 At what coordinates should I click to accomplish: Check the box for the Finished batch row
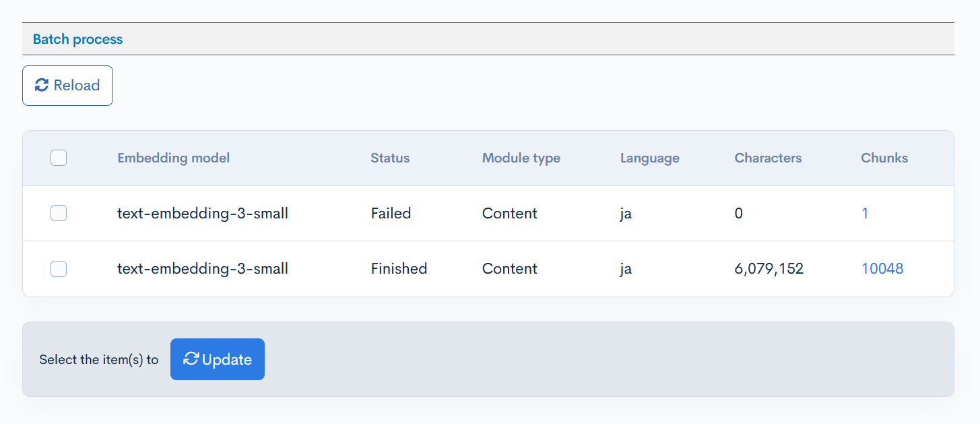pyautogui.click(x=59, y=268)
